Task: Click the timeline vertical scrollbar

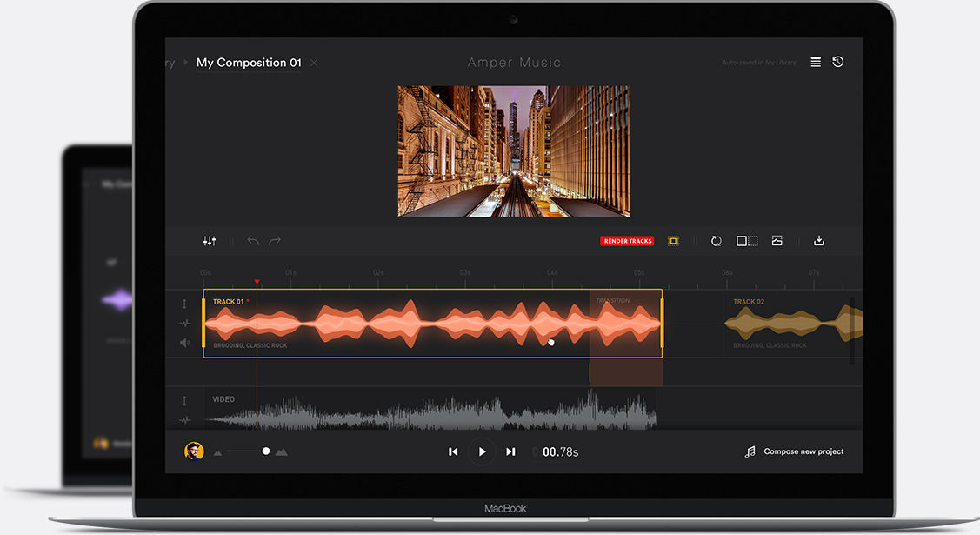Action: tap(852, 331)
